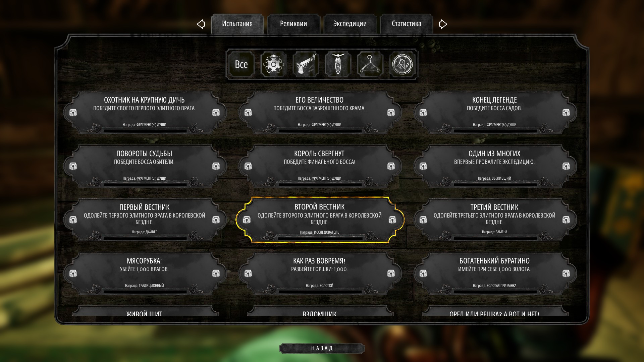
Task: Click the НАЗАД button
Action: (x=322, y=348)
